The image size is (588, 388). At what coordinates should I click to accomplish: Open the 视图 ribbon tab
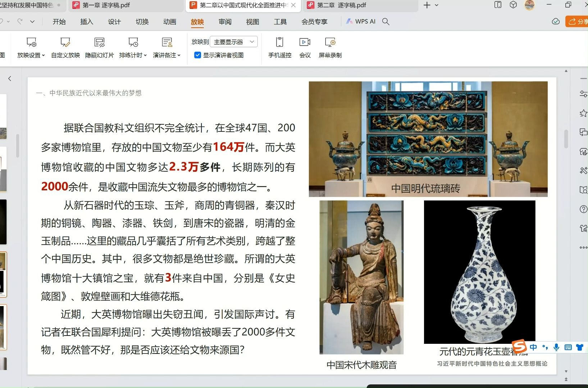252,22
